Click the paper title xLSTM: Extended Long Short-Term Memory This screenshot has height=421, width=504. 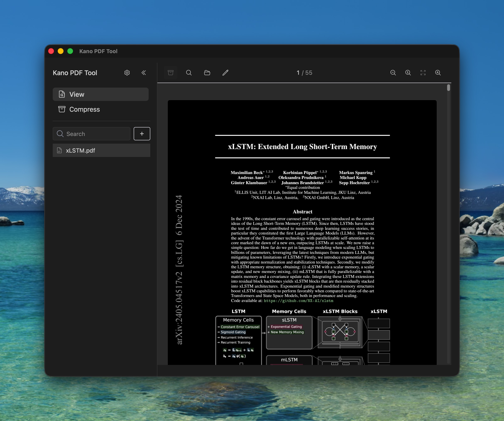(302, 147)
